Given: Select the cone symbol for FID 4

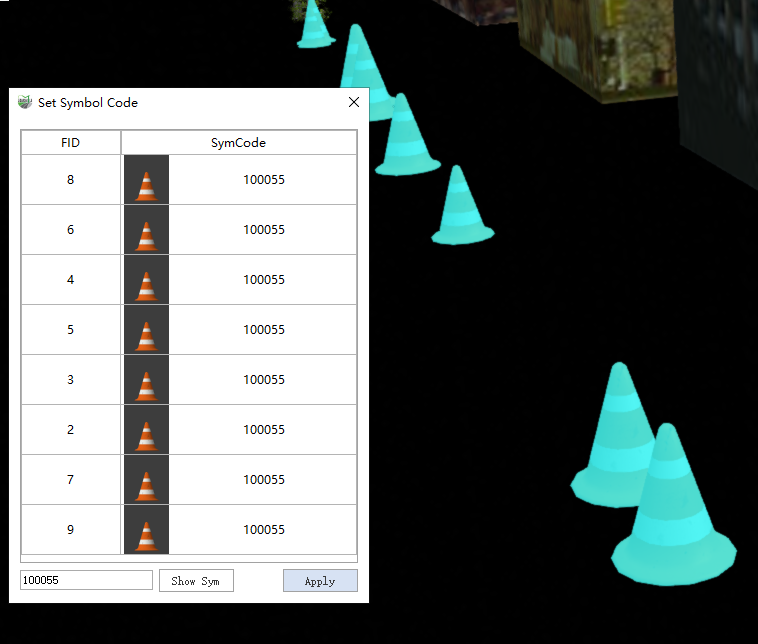Looking at the screenshot, I should pyautogui.click(x=146, y=281).
